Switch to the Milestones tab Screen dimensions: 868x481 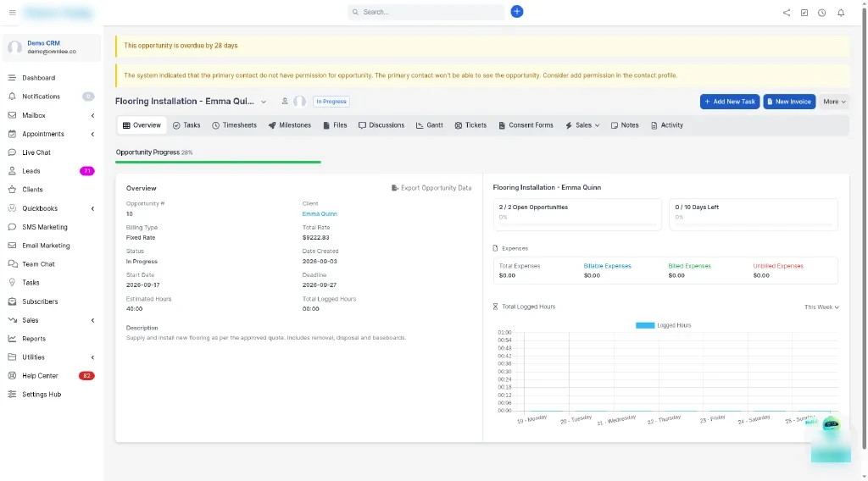(x=290, y=125)
